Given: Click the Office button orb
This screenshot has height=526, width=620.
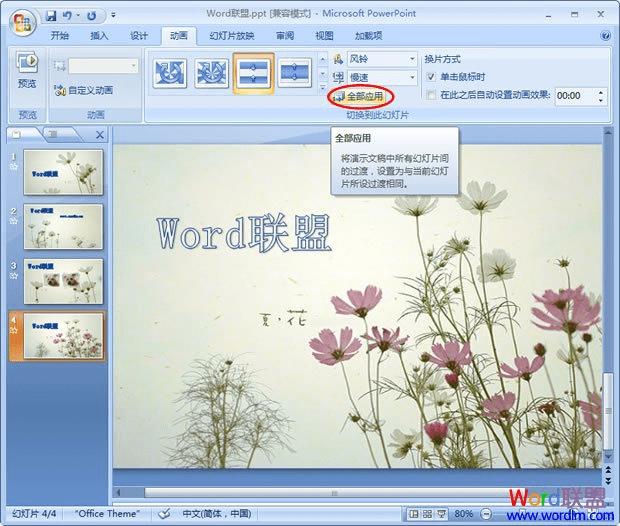Looking at the screenshot, I should pos(23,22).
